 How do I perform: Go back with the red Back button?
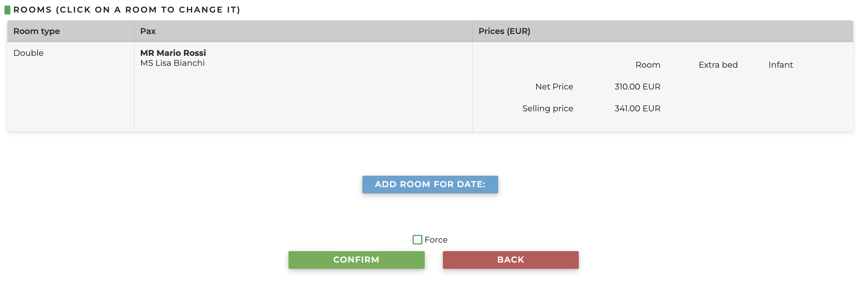[510, 260]
